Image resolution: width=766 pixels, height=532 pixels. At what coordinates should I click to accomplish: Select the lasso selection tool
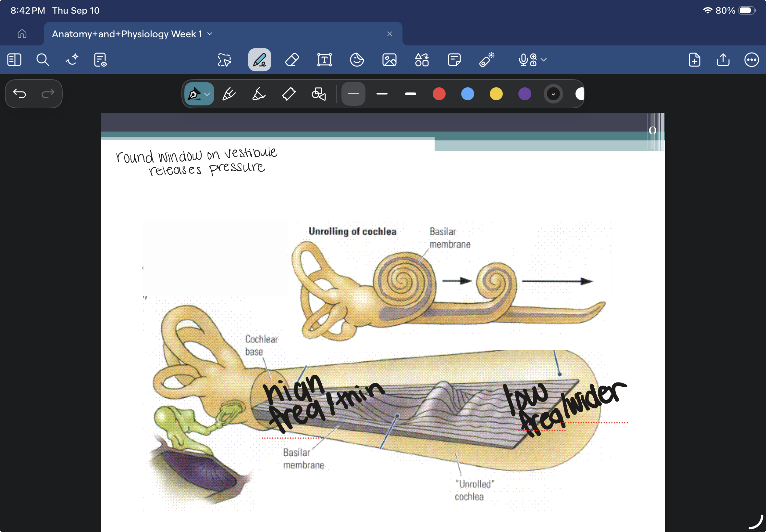click(224, 60)
